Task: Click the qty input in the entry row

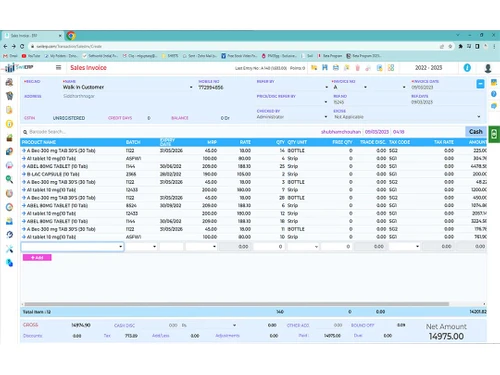Action: (269, 247)
